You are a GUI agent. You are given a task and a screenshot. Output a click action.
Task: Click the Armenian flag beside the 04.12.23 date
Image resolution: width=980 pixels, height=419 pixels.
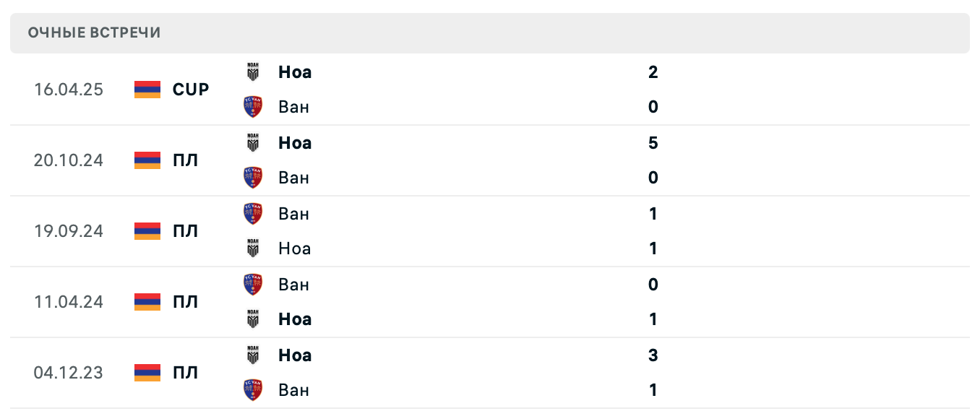(146, 373)
